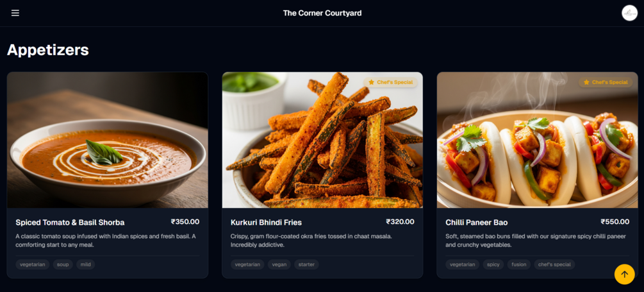Viewport: 644px width, 292px height.
Task: Click The Corner Courtyard header title
Action: [x=322, y=13]
